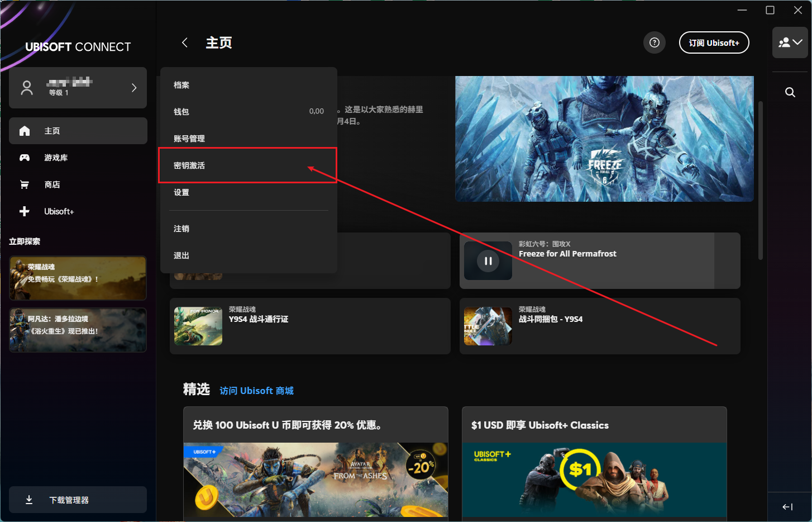This screenshot has height=522, width=812.
Task: Click the 商店 shopping cart icon
Action: coord(25,184)
